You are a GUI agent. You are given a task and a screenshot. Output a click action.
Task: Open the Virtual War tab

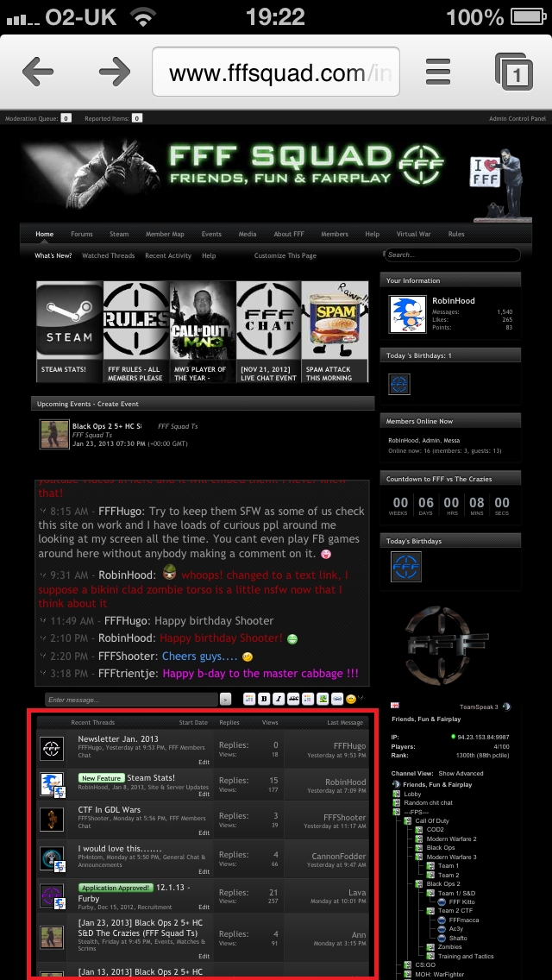414,235
